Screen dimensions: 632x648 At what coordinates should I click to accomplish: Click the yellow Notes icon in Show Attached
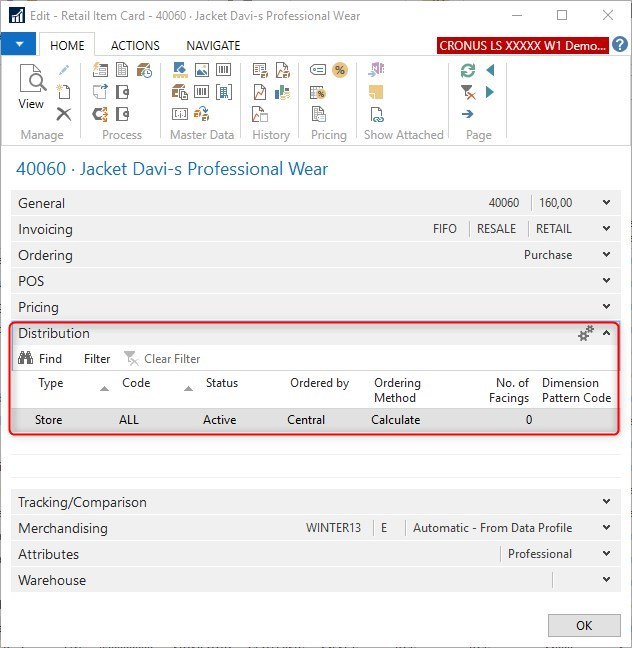[376, 92]
